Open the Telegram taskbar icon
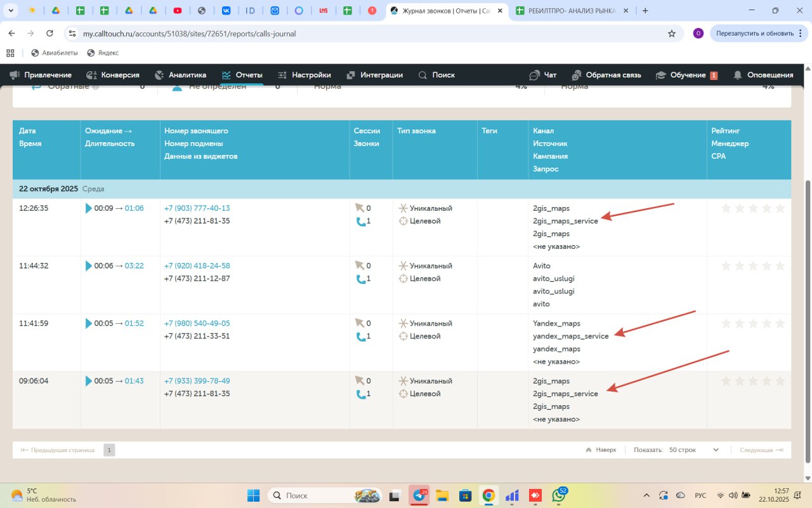Image resolution: width=812 pixels, height=508 pixels. pyautogui.click(x=419, y=495)
